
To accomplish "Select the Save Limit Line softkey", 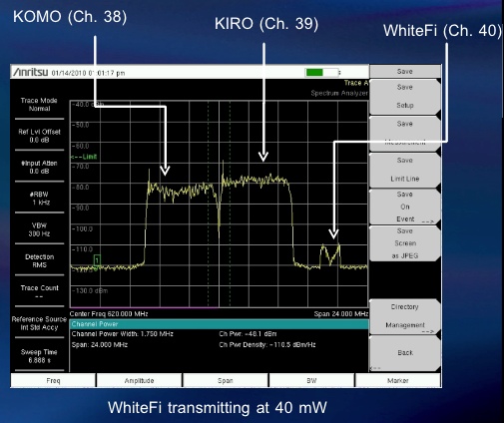I will 405,170.
